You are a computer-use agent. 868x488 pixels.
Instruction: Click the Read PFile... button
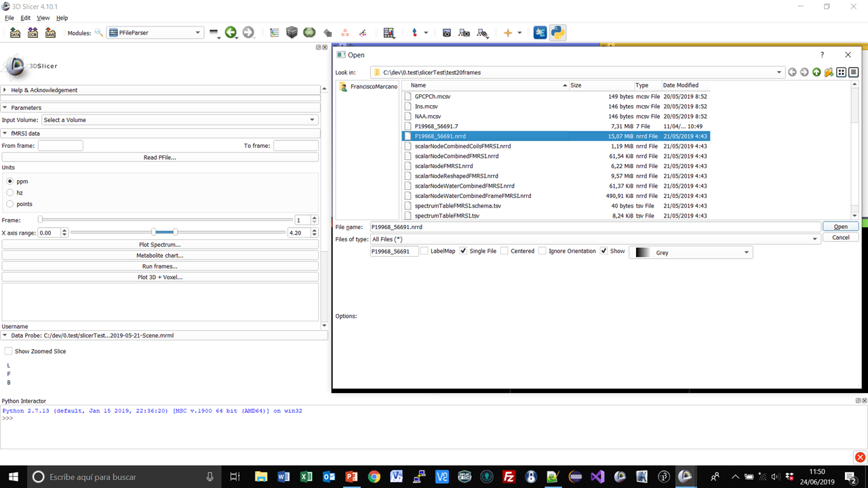(160, 157)
